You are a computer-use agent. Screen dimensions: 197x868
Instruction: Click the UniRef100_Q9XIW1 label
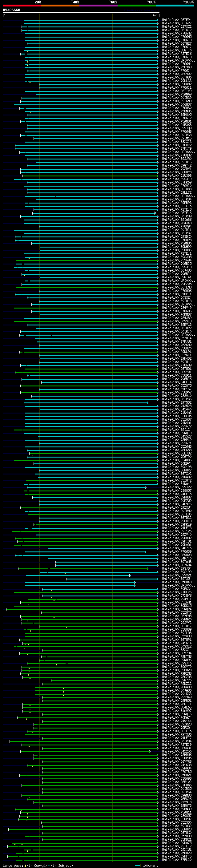coord(176,850)
